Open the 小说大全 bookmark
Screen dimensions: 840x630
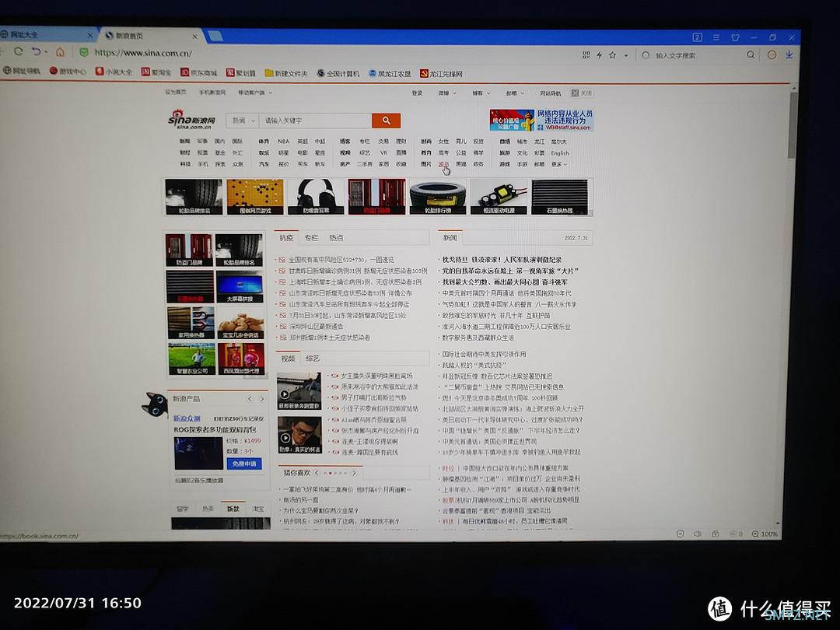click(x=114, y=72)
